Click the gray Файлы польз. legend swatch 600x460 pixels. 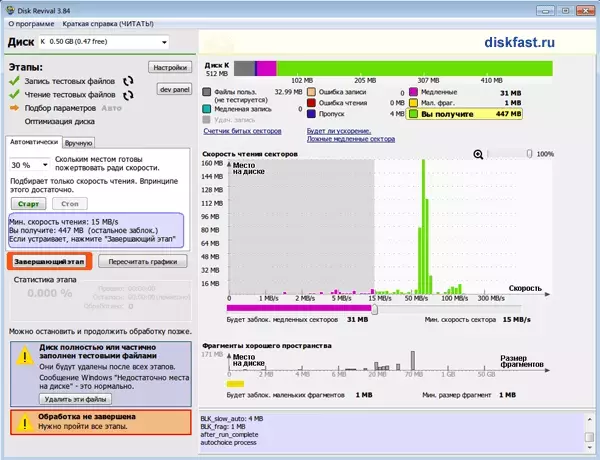click(207, 92)
